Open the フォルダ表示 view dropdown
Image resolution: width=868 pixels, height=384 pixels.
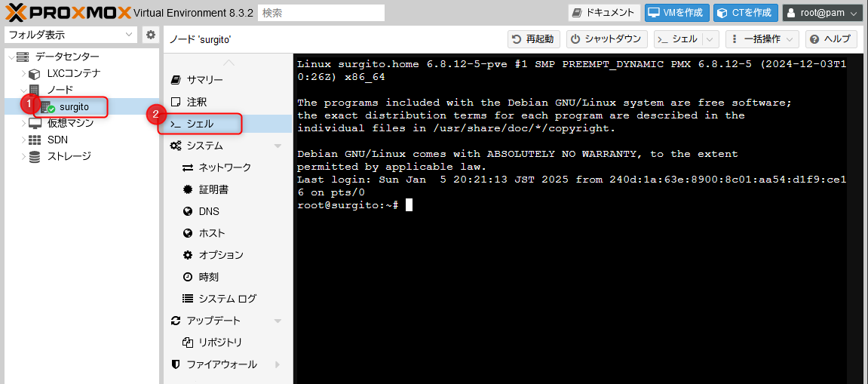(70, 35)
